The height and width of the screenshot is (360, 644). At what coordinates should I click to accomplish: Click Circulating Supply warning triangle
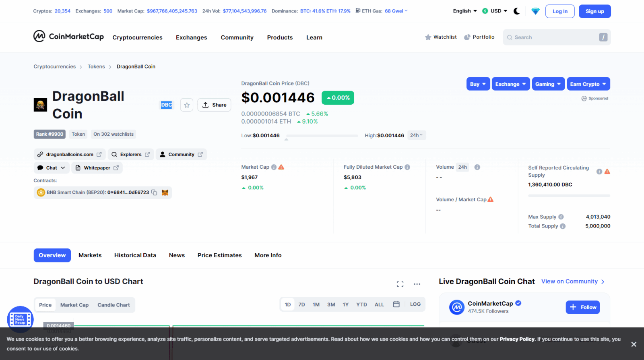click(x=607, y=171)
